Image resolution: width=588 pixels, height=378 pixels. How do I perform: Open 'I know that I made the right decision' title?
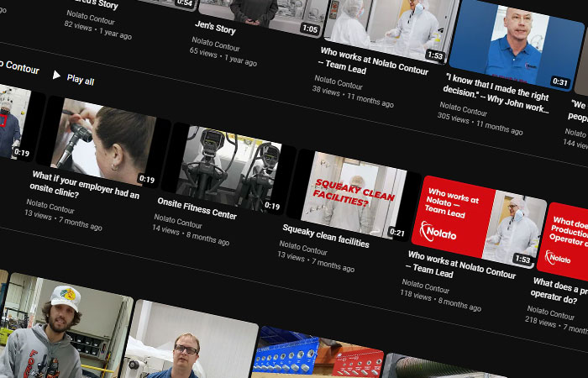click(496, 93)
